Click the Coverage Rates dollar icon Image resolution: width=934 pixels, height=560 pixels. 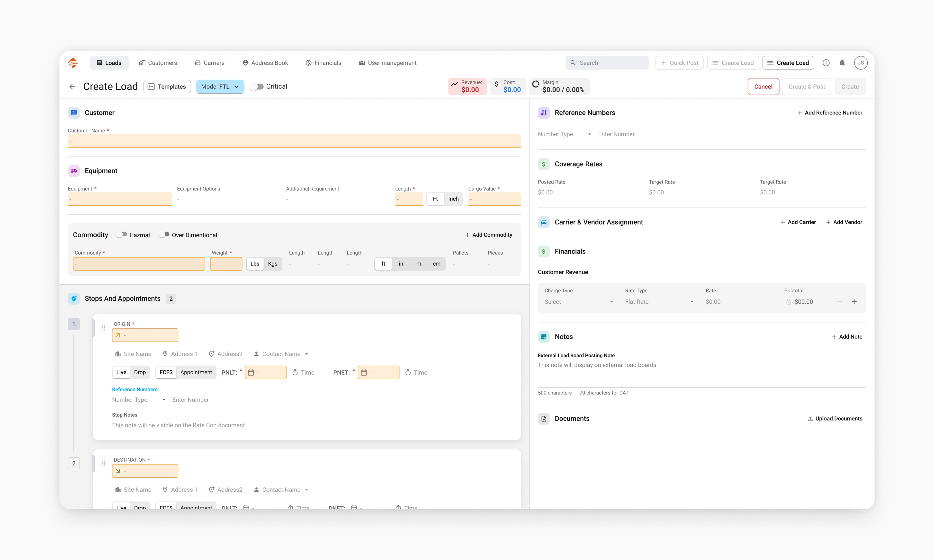click(544, 164)
